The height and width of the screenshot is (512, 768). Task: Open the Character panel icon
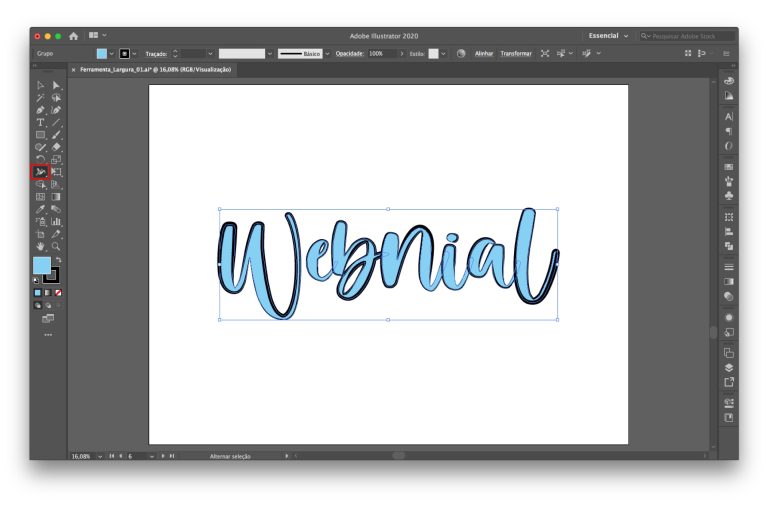coord(729,116)
